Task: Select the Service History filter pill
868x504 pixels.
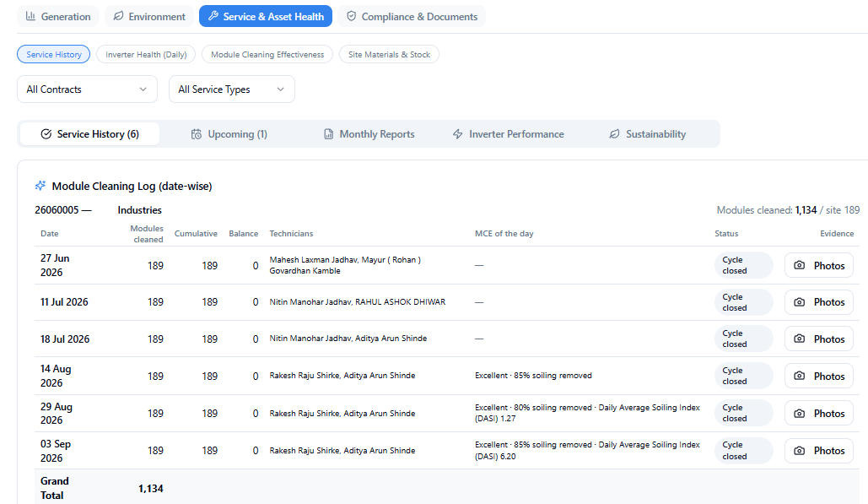Action: tap(54, 54)
